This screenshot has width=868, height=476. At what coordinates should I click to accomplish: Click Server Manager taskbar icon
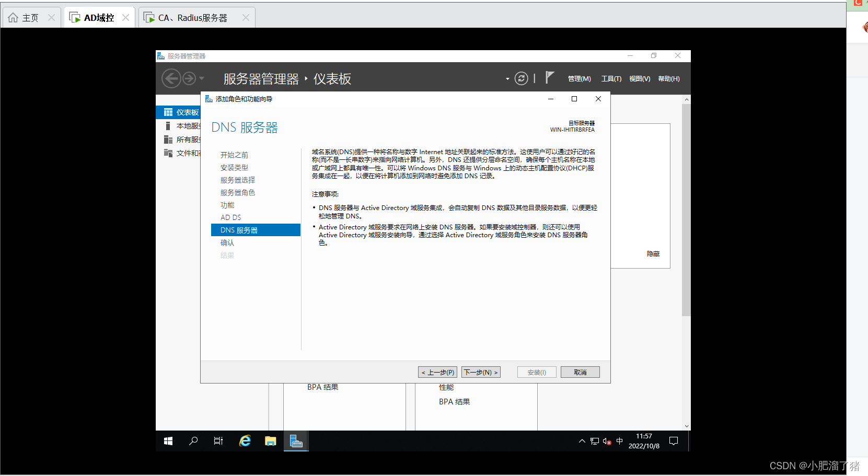pos(296,441)
